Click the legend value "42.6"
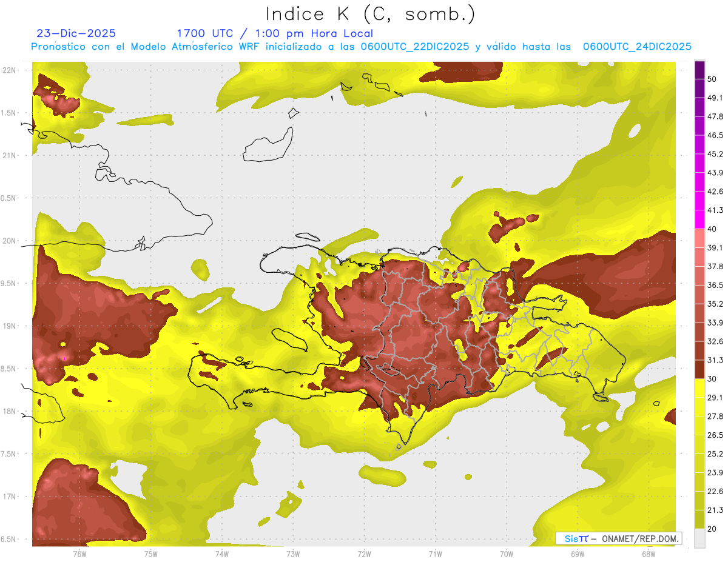Screen dimensions: 728x562 716,192
